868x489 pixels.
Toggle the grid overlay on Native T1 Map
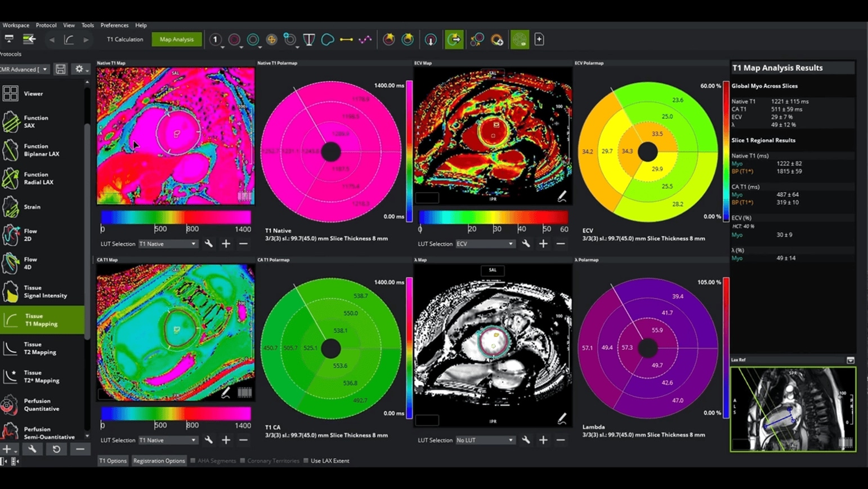pos(244,196)
